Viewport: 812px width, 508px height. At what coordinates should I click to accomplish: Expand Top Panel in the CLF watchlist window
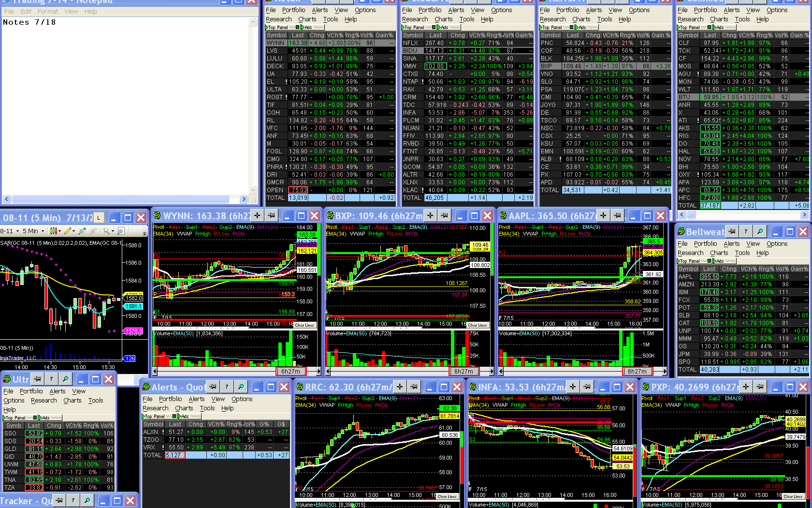tap(695, 27)
